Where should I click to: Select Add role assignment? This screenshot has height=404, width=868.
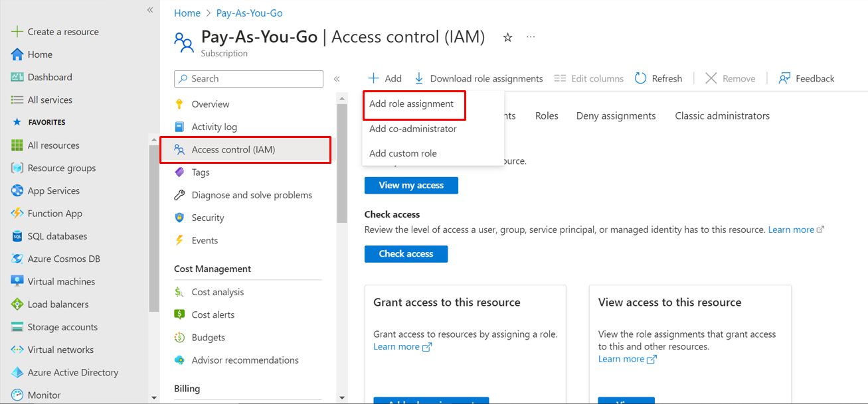tap(412, 104)
